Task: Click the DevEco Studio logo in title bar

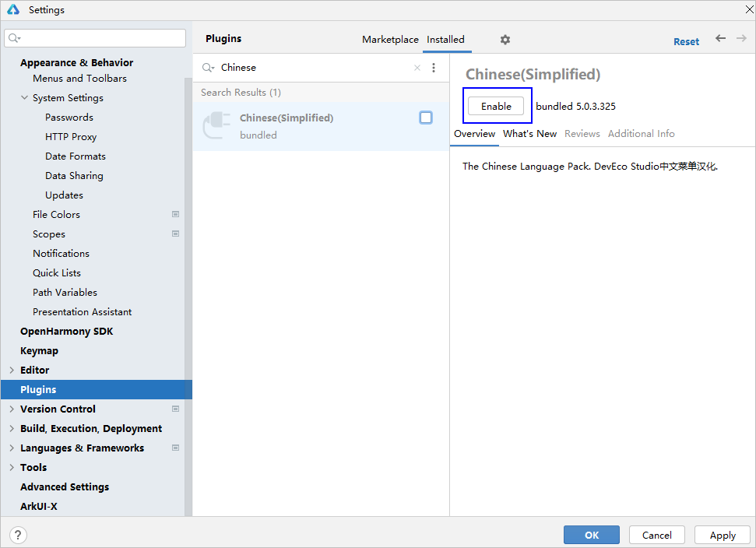Action: pyautogui.click(x=13, y=9)
